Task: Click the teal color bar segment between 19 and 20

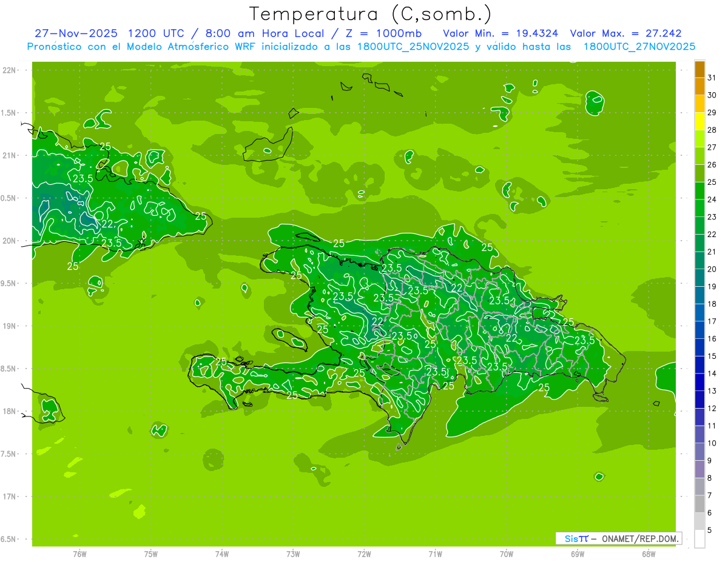Action: [699, 278]
